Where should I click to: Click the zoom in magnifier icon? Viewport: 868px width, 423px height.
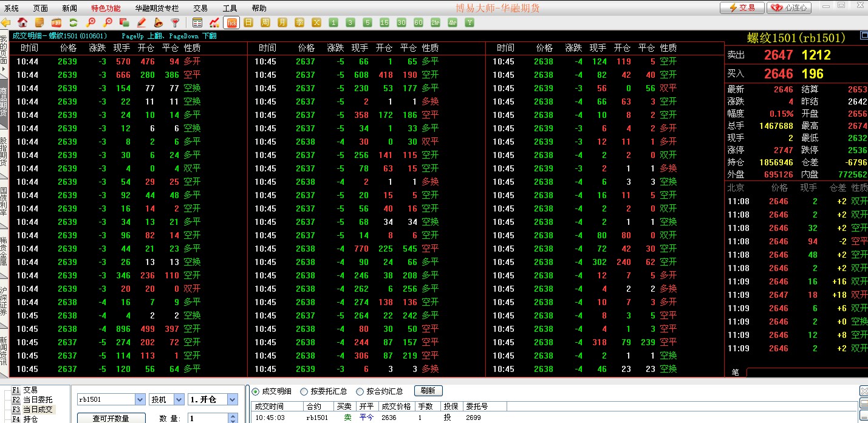[x=92, y=21]
